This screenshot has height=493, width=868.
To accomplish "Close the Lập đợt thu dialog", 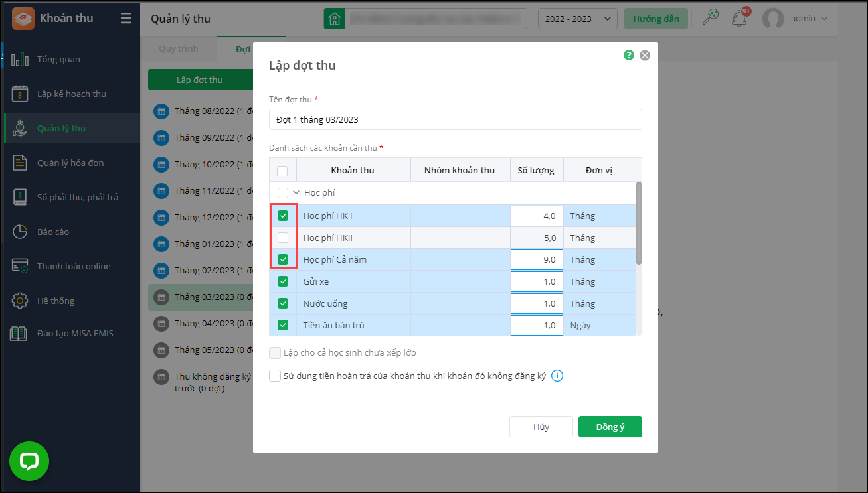I will click(x=645, y=56).
